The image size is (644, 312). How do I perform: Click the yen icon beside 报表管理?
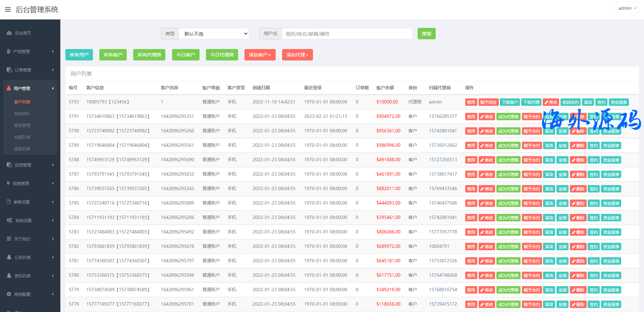coord(8,183)
